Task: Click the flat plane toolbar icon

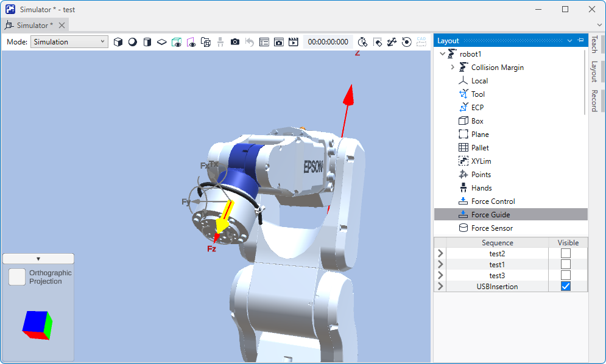Action: pyautogui.click(x=161, y=42)
